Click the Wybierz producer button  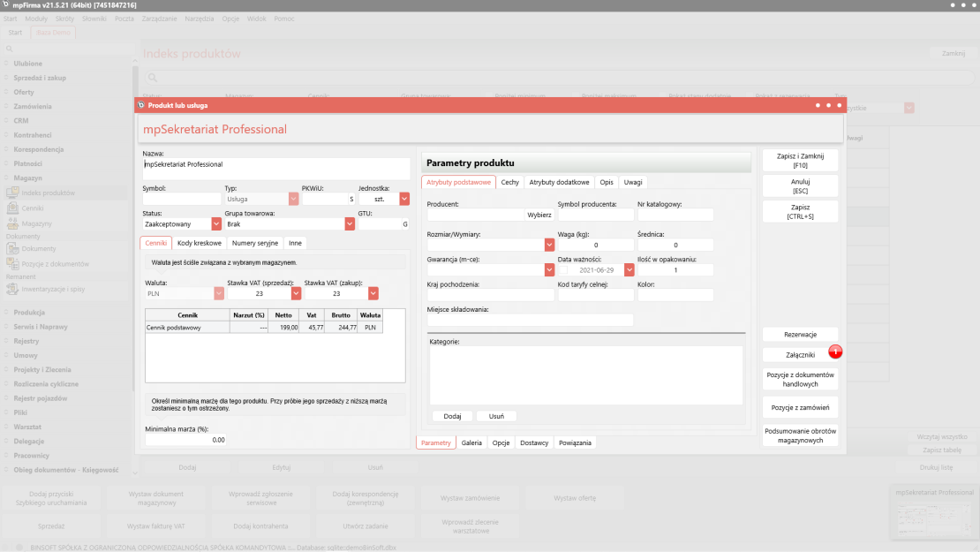pos(539,215)
